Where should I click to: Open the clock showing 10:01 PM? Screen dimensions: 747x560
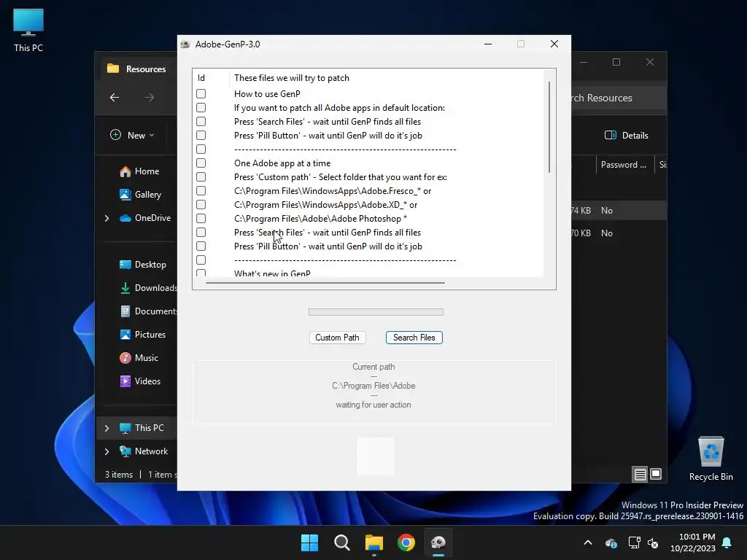[x=693, y=542]
